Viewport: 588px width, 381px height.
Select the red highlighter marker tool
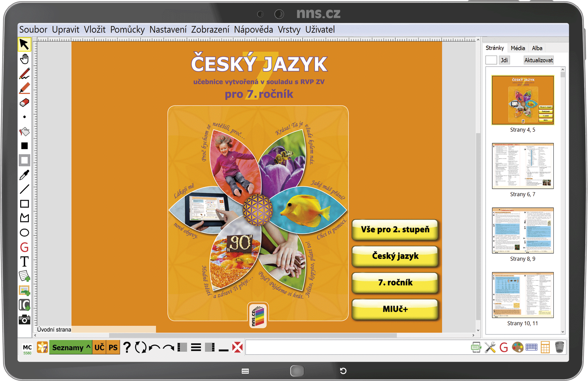tap(25, 88)
